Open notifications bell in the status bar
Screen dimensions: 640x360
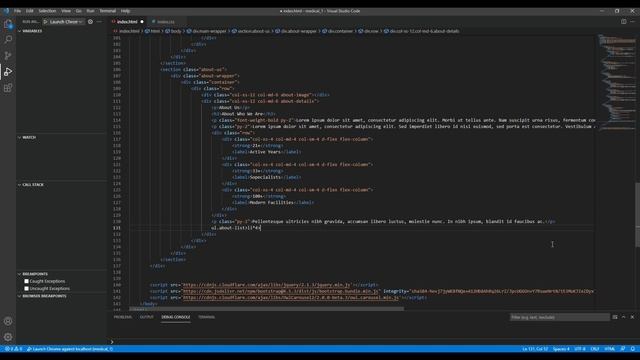point(633,349)
